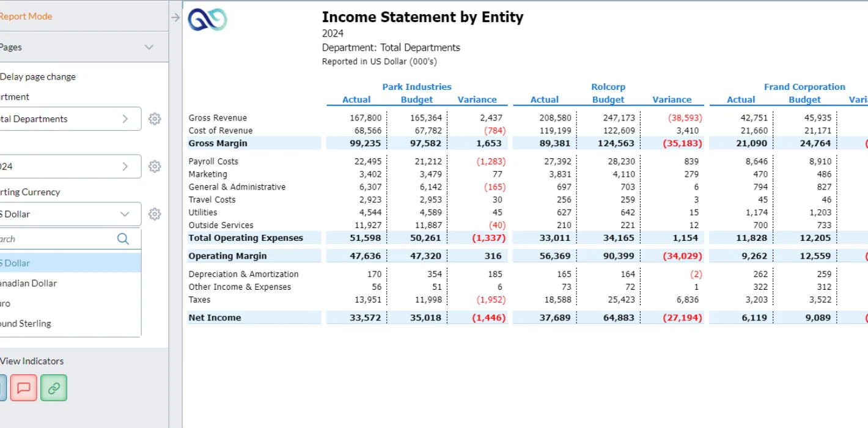The height and width of the screenshot is (428, 868).
Task: Click the arrow to collapse the side panel
Action: click(x=175, y=18)
